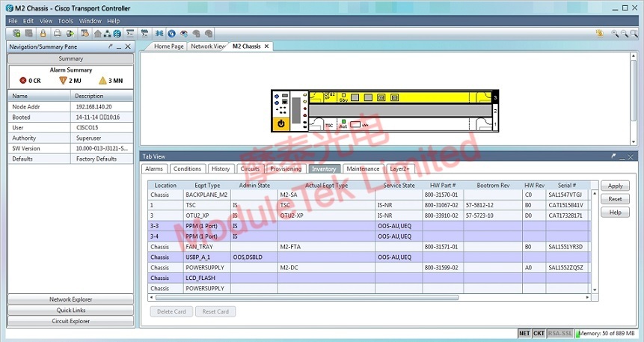Screen dimensions: 644x342
Task: Open the History tab
Action: [221, 169]
